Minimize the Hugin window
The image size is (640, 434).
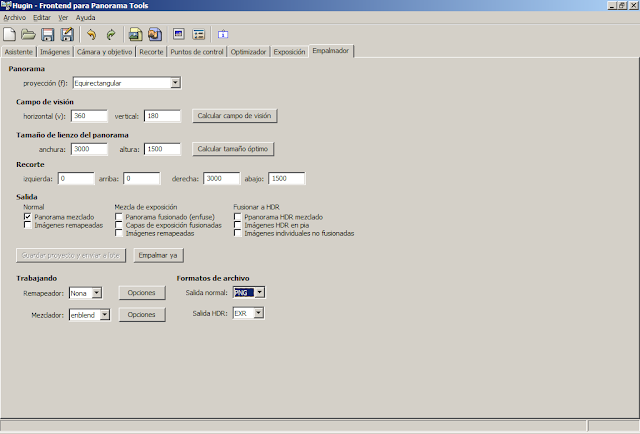(x=612, y=5)
